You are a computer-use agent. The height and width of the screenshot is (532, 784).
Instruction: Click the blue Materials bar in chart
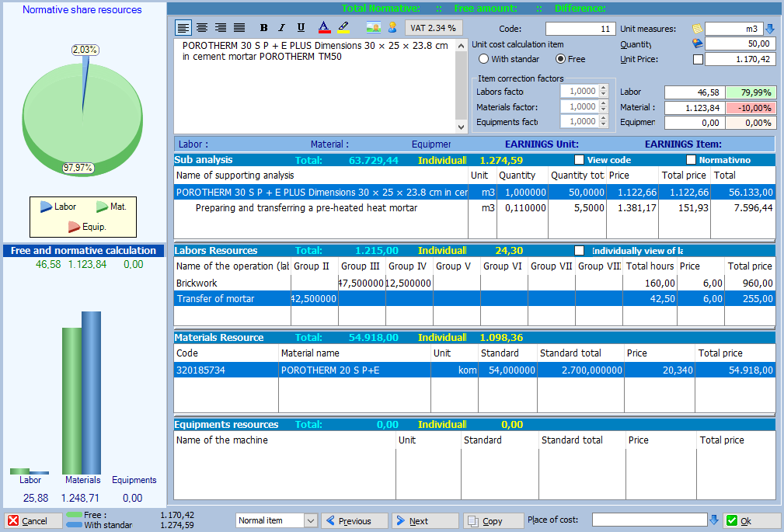tap(91, 392)
